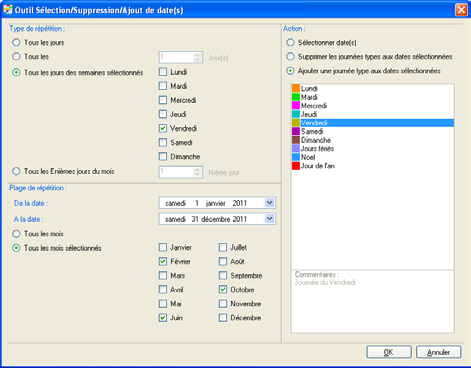Select 'Tous les mois sélectionnés' radio option
The height and width of the screenshot is (368, 471).
tap(16, 248)
